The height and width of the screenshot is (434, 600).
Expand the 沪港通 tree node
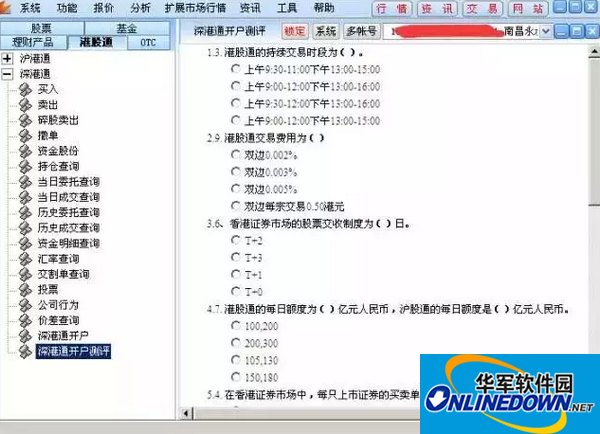tap(7, 59)
